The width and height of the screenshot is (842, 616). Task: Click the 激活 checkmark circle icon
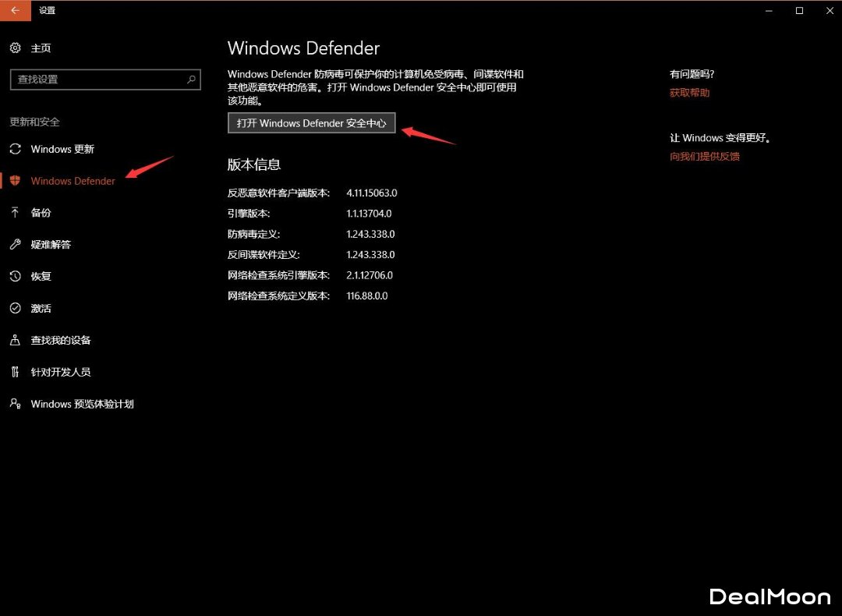pos(15,309)
